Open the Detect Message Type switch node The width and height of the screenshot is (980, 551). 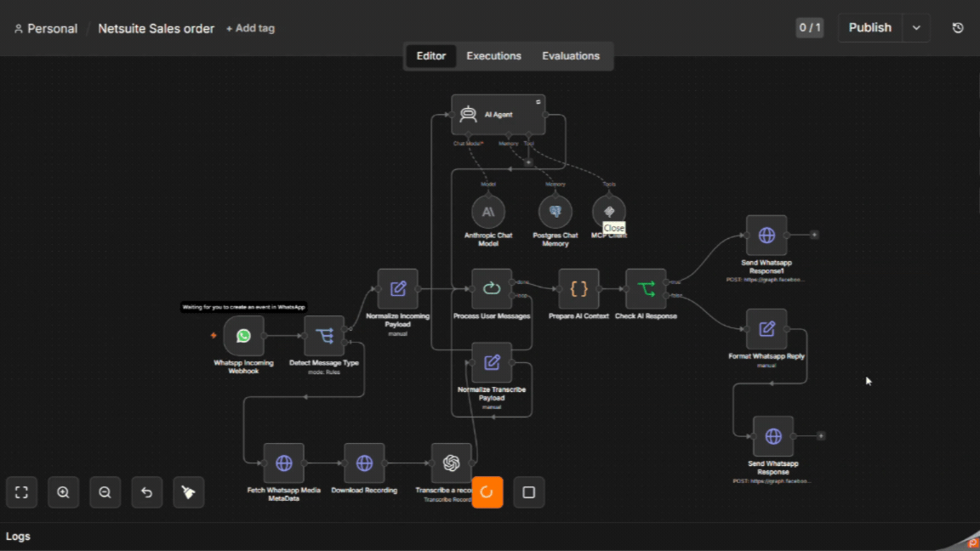pos(324,336)
